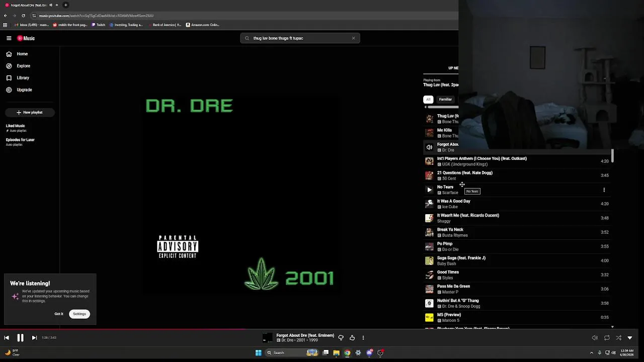The width and height of the screenshot is (644, 362).
Task: Open the Bank of America bookmark
Action: pyautogui.click(x=165, y=25)
